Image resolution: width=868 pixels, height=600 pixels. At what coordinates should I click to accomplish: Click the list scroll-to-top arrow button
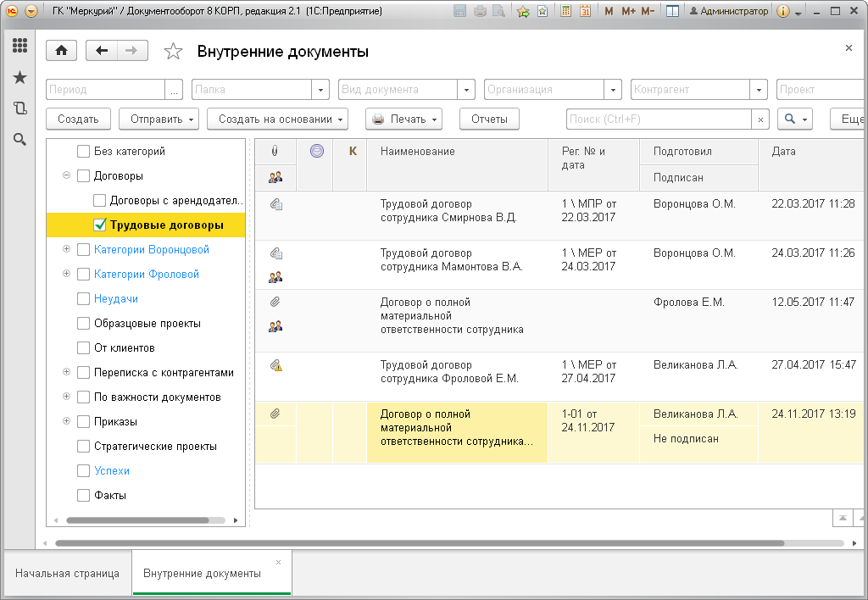click(843, 518)
